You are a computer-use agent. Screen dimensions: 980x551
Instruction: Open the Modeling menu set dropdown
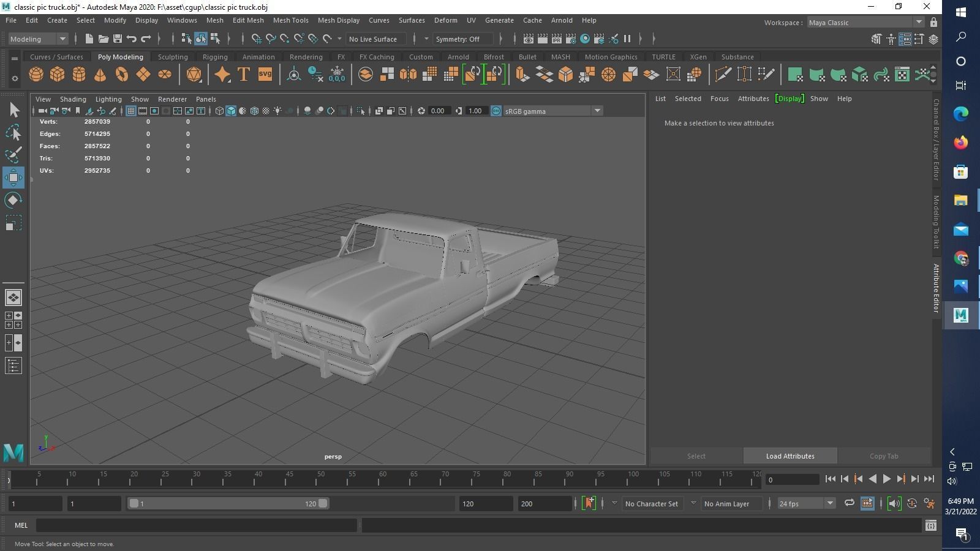(38, 39)
